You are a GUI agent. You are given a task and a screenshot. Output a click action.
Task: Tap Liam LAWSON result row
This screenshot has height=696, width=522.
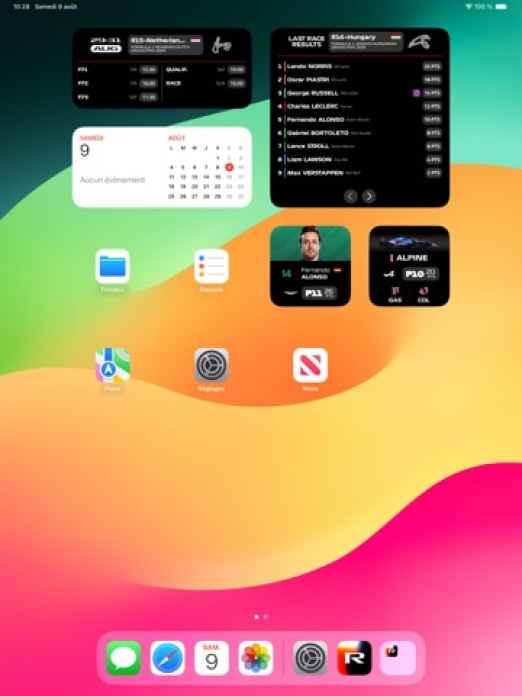coord(360,159)
